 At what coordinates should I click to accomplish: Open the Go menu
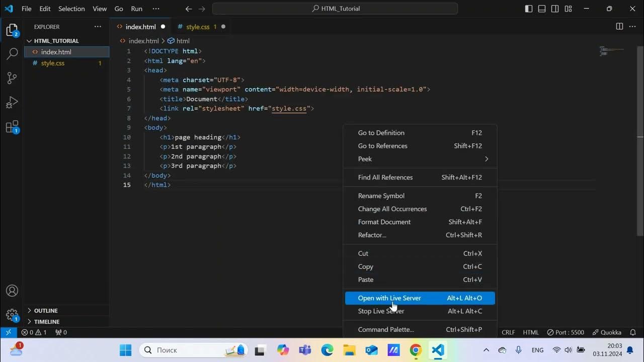119,9
